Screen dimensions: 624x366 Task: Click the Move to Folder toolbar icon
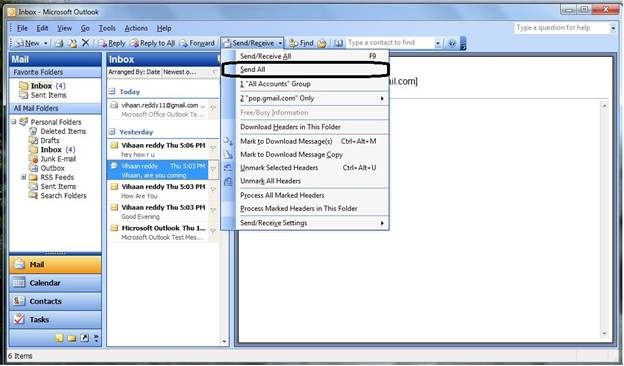coord(72,43)
